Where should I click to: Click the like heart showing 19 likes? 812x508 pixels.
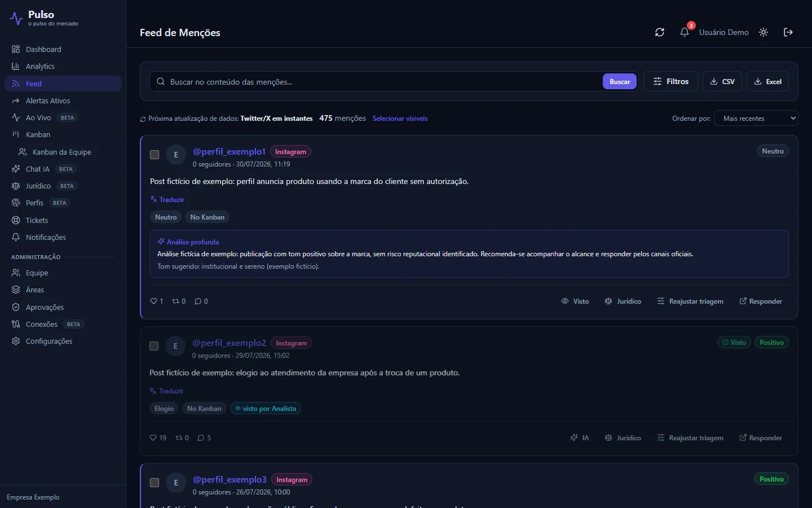153,438
